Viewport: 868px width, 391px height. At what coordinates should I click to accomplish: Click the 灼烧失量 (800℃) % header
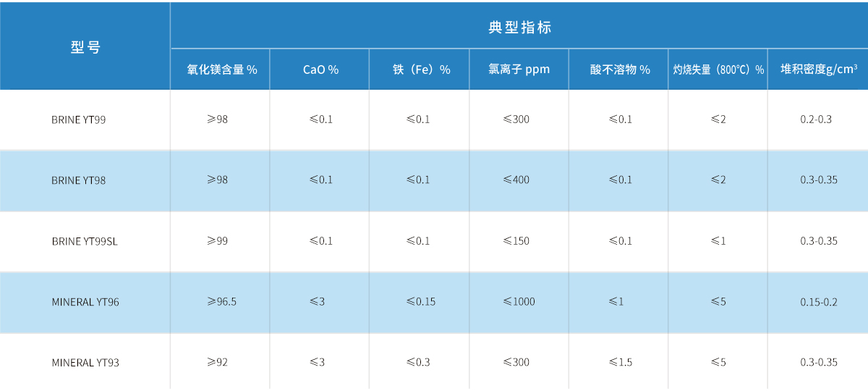click(x=718, y=70)
